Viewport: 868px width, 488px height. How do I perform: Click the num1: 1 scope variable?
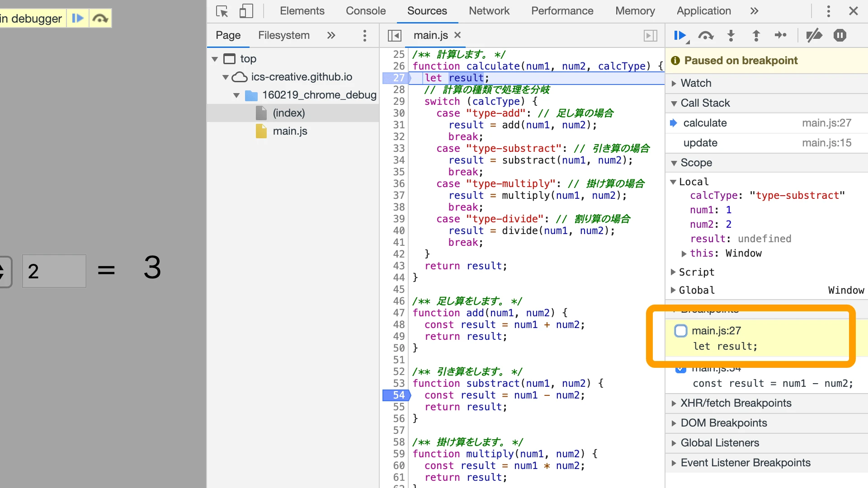[710, 210]
